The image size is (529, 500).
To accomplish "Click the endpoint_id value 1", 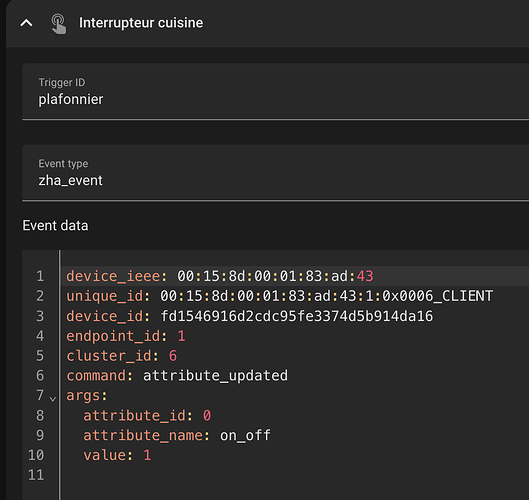I will tap(182, 336).
